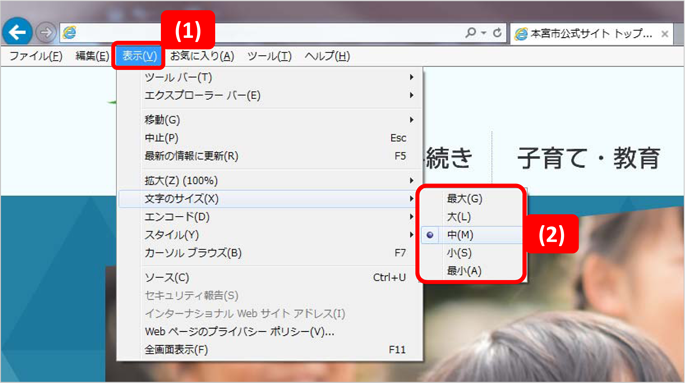Click the grey Forward arrow button

click(x=45, y=32)
